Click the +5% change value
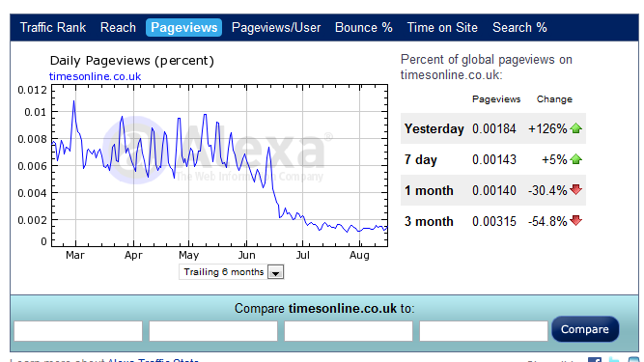 point(554,159)
